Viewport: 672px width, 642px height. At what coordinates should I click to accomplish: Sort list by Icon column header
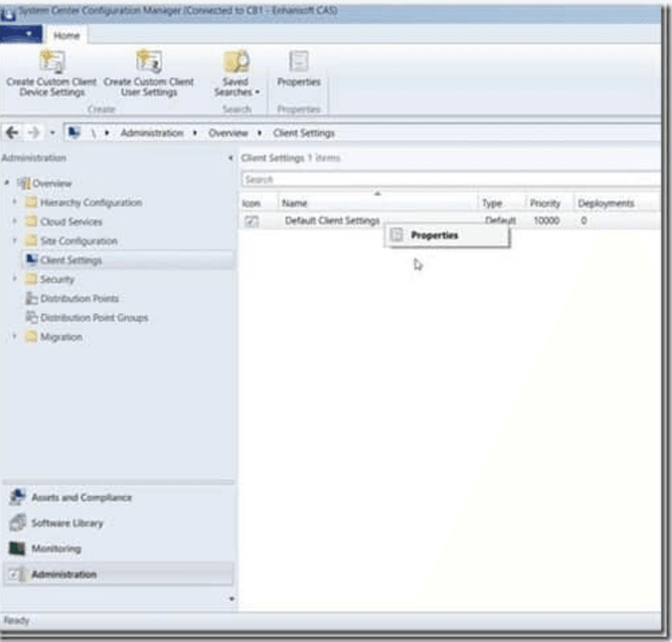[x=258, y=203]
